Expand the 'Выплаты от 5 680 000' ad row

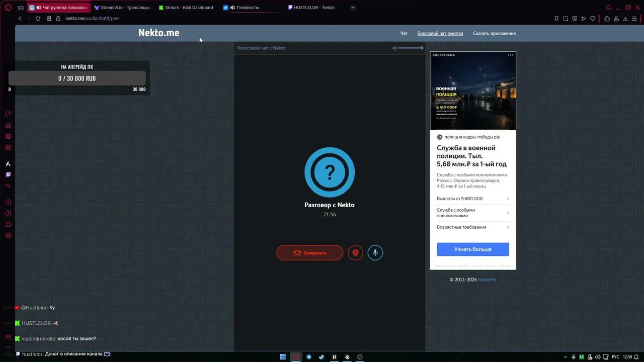(x=473, y=199)
